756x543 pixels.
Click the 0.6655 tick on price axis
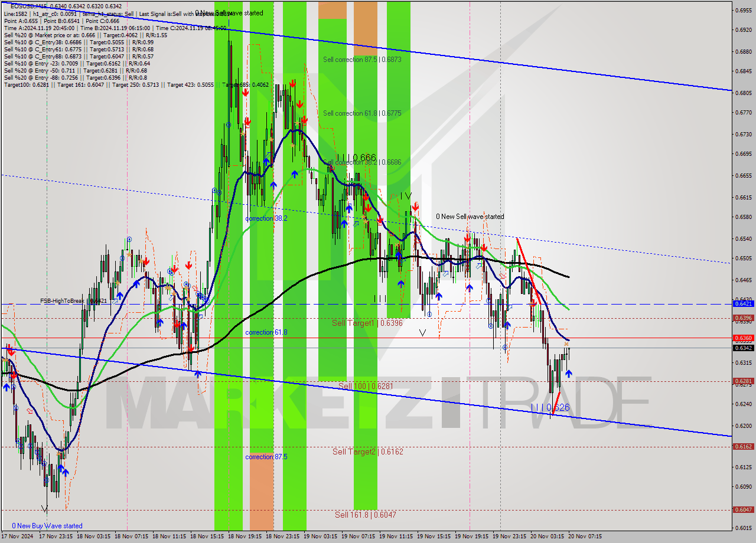[743, 175]
